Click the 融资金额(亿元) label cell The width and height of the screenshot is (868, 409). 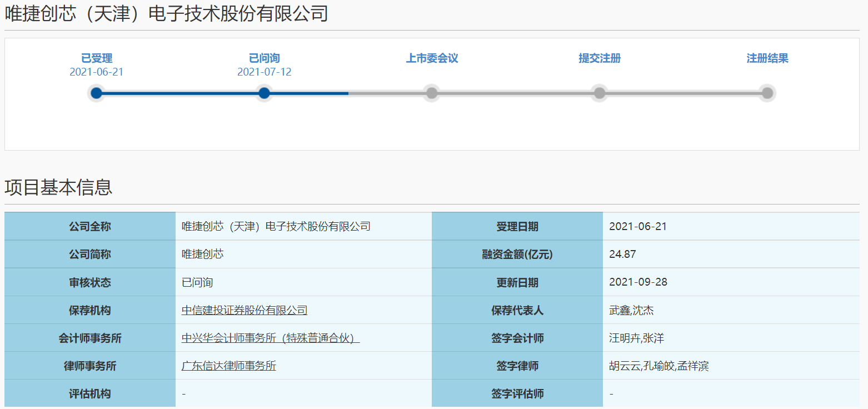pos(517,255)
